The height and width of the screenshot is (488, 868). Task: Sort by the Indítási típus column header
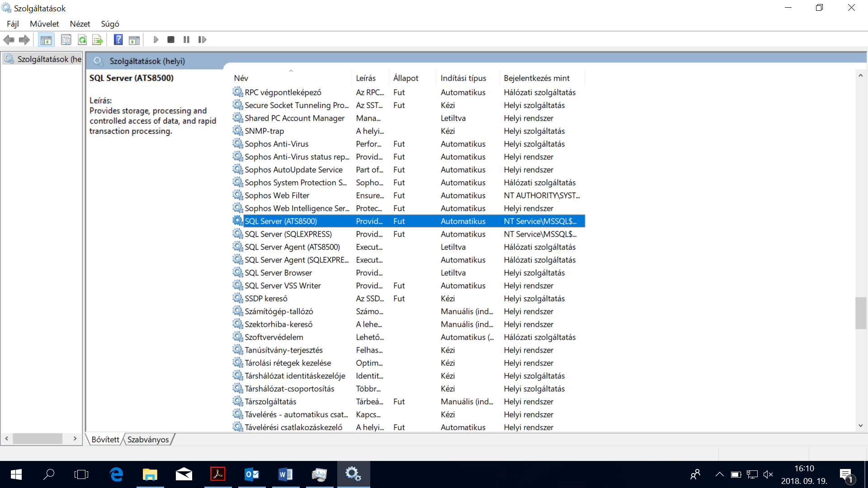pos(468,78)
